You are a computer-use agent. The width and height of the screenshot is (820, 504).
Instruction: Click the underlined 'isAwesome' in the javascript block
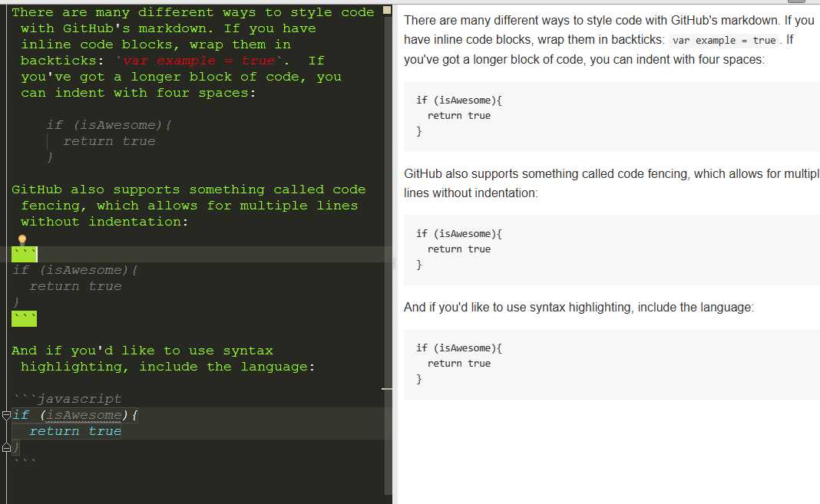click(83, 415)
